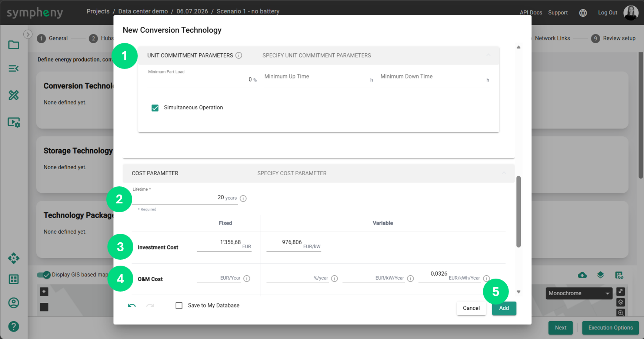Open the grid dashboard icon in sidebar
Screen dimensions: 644x339
click(x=14, y=279)
